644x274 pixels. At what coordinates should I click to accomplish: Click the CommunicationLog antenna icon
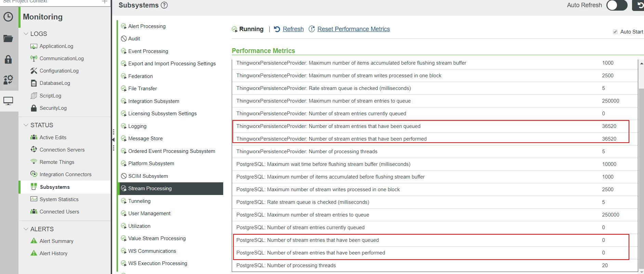34,58
